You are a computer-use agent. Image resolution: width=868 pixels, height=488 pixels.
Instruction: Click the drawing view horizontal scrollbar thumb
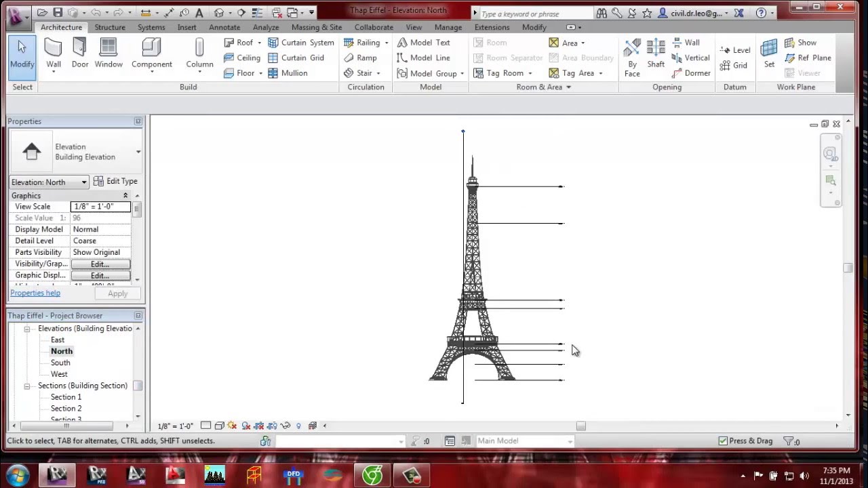pyautogui.click(x=580, y=426)
